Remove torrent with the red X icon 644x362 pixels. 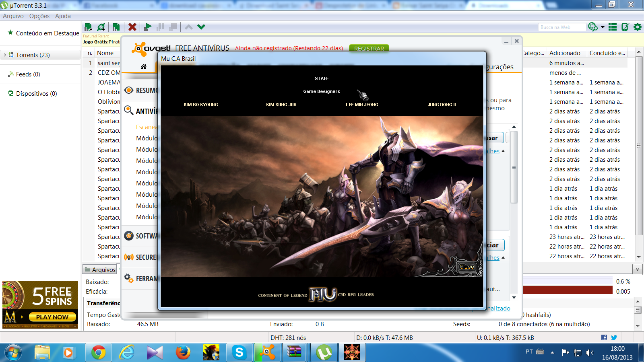pos(132,27)
